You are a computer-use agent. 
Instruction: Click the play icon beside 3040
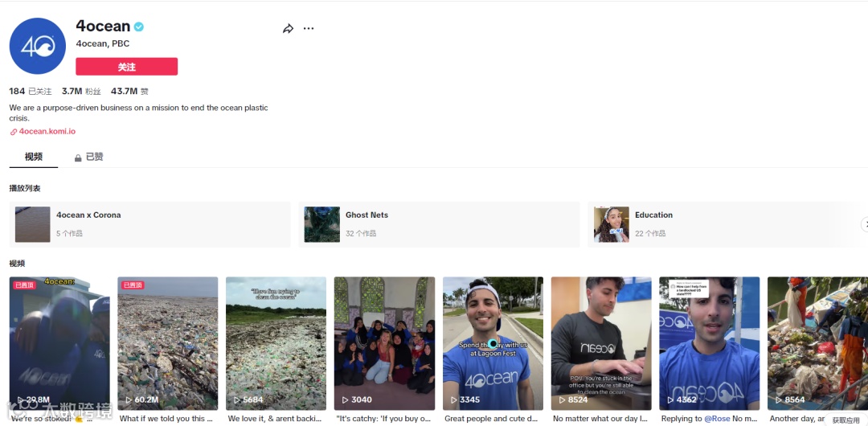346,400
